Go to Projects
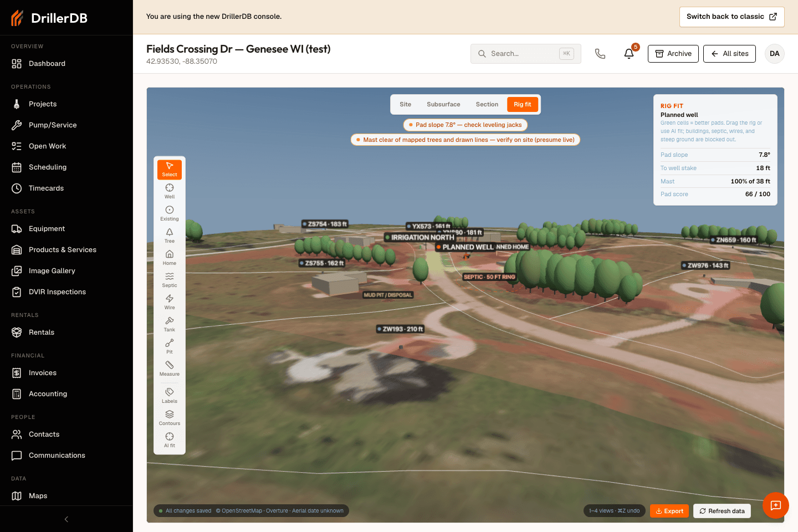The width and height of the screenshot is (798, 532). [x=66, y=104]
